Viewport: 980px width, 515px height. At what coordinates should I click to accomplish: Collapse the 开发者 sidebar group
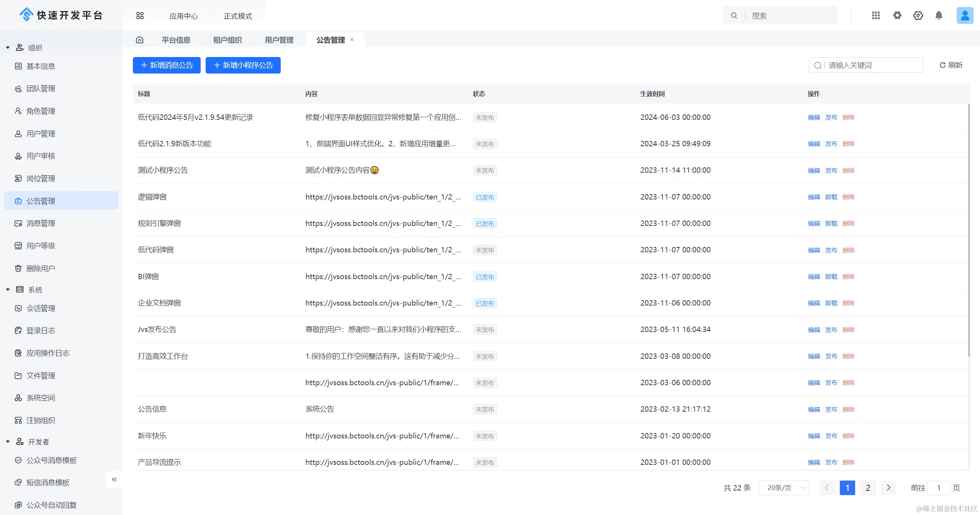[x=8, y=442]
